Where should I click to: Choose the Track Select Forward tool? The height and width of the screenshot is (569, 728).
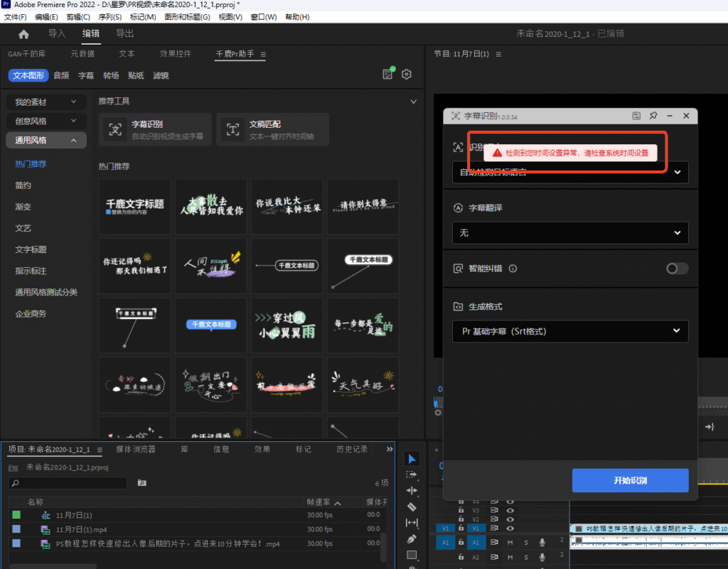(x=412, y=474)
